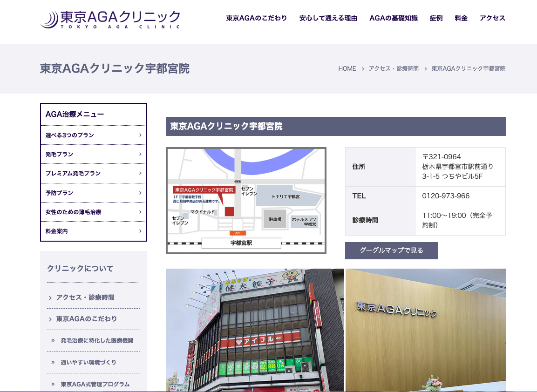Click the clinic location map image
Viewport: 537px width, 392px height.
coord(246,201)
